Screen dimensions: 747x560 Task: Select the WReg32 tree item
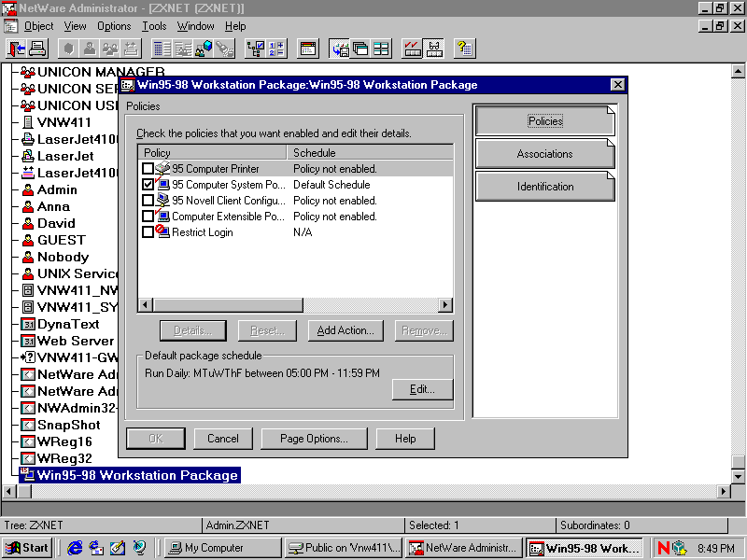coord(64,458)
